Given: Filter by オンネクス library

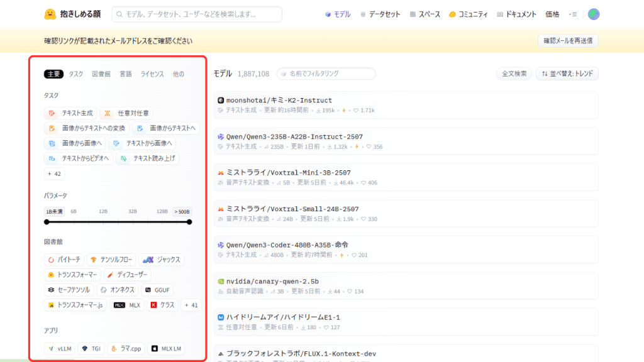Looking at the screenshot, I should pyautogui.click(x=118, y=290).
